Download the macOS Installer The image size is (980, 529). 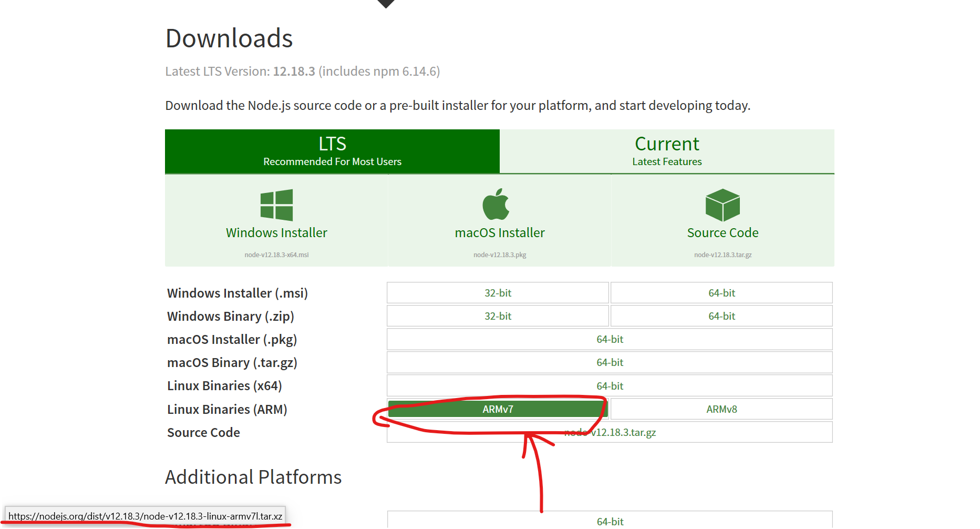pyautogui.click(x=500, y=221)
